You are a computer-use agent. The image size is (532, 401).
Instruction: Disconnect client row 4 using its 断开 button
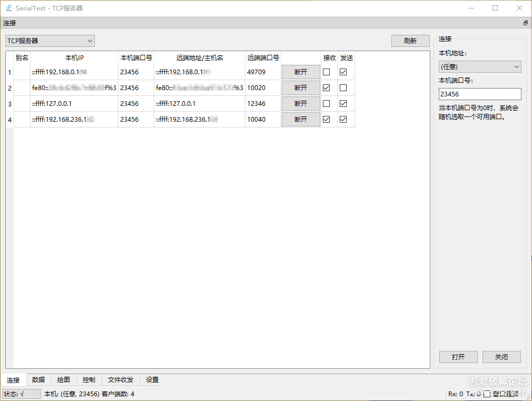click(x=301, y=119)
